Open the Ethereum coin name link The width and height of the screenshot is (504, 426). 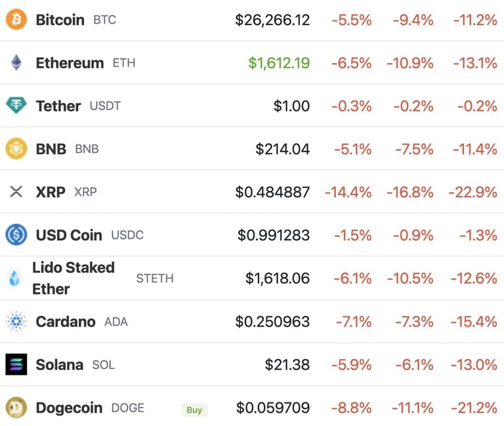point(70,63)
